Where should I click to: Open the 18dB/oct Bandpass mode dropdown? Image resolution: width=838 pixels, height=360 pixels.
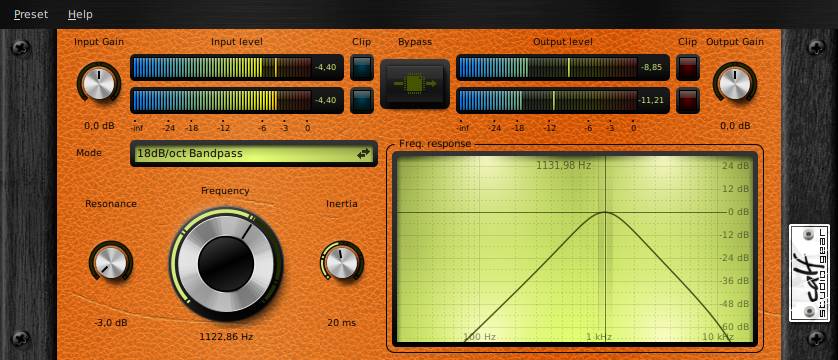coord(253,154)
